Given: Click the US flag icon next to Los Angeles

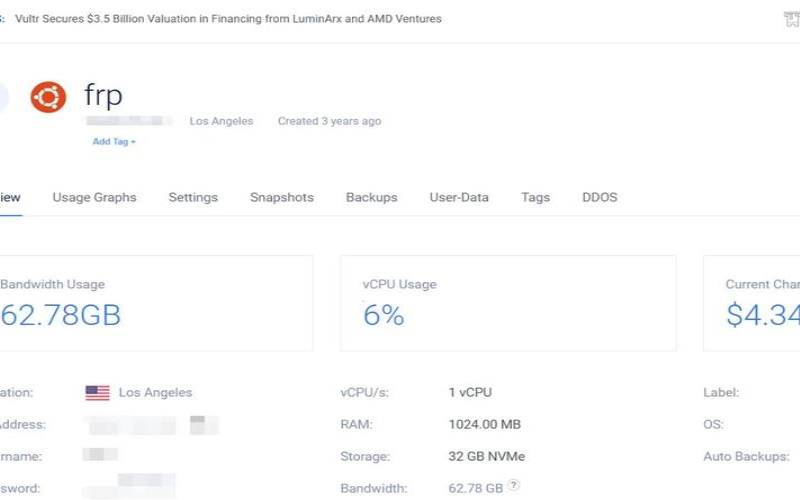Looking at the screenshot, I should (97, 393).
